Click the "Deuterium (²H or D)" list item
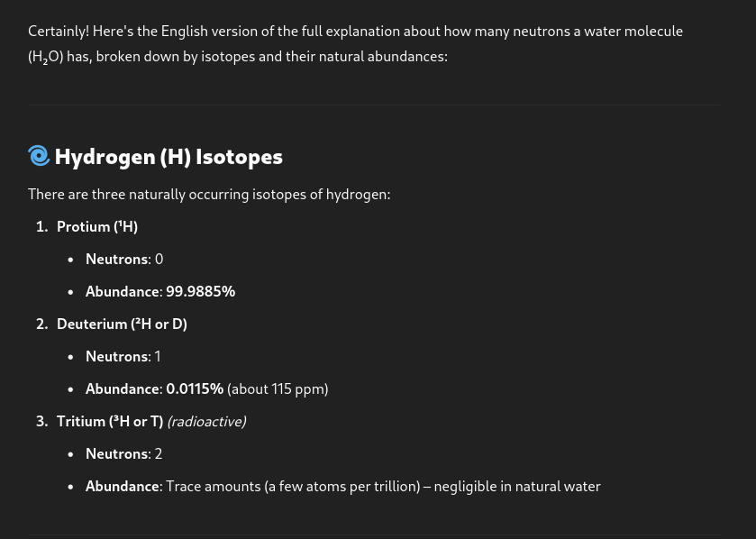Screen dimensions: 756x539 click(122, 324)
